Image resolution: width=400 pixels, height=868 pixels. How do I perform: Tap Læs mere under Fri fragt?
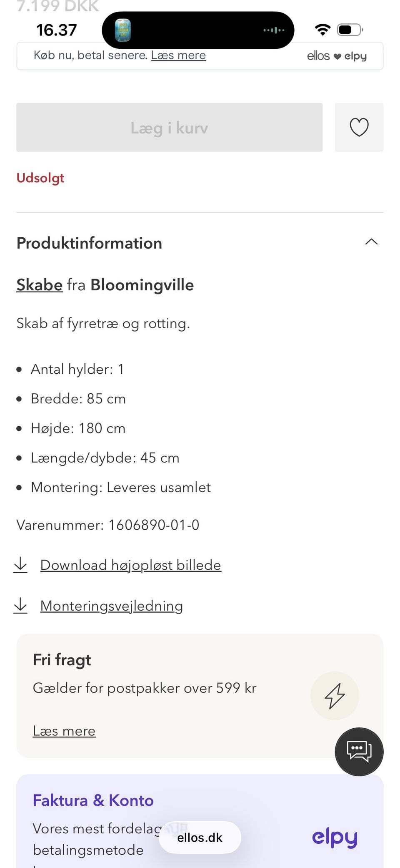[x=64, y=731]
